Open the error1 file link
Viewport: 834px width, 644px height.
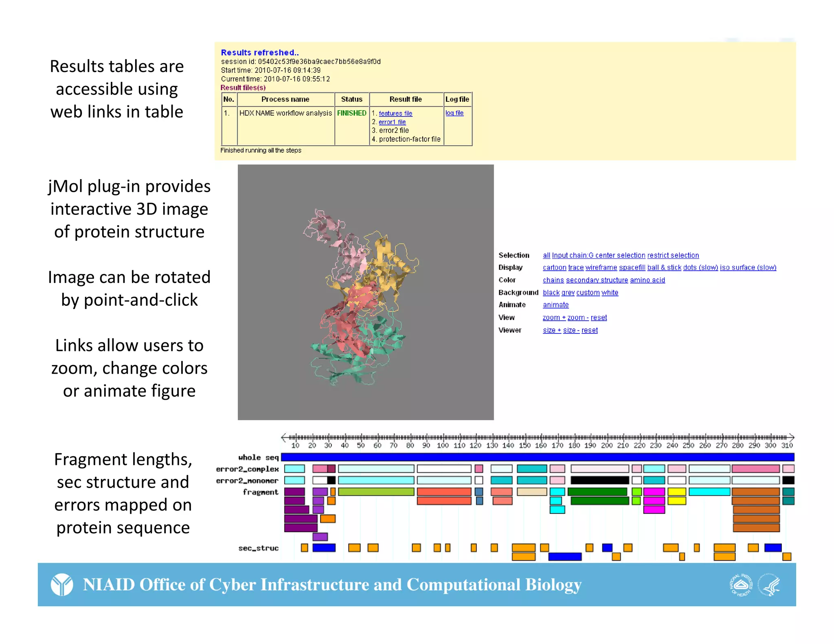click(392, 122)
